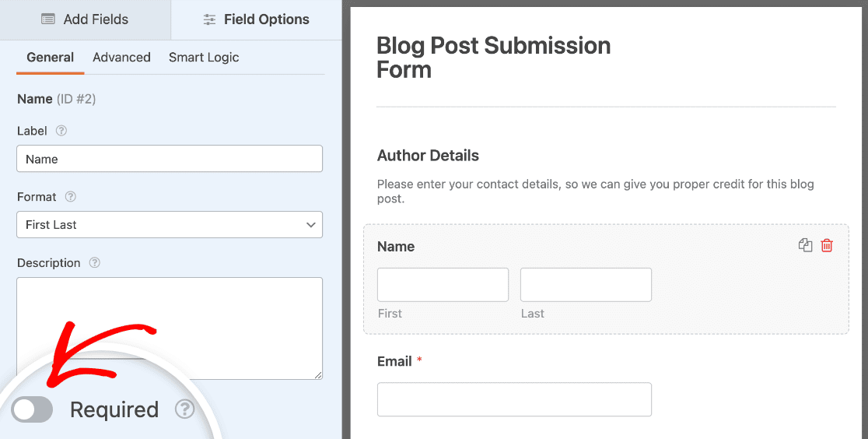Open the Format help question mark icon
The height and width of the screenshot is (439, 868).
pos(70,197)
